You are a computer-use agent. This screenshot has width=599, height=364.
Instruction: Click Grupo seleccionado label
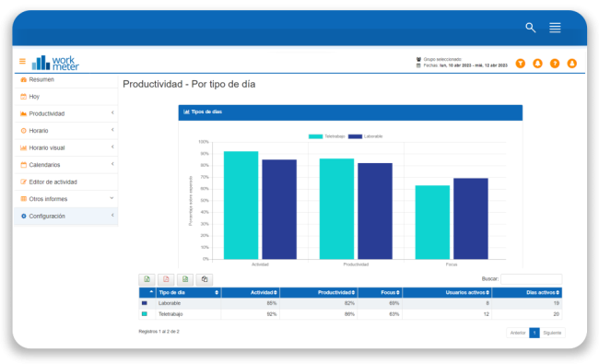(x=442, y=59)
